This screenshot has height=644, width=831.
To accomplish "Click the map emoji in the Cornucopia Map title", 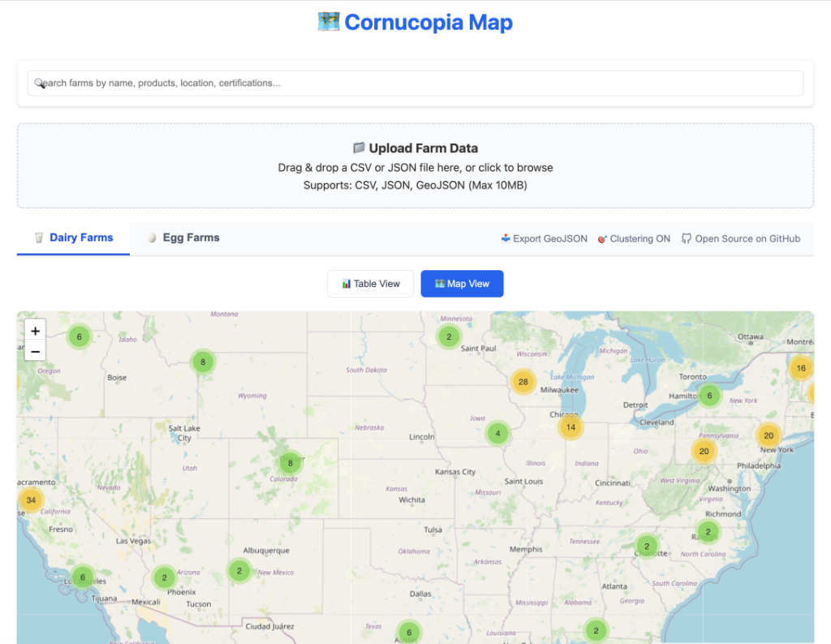I will (328, 22).
